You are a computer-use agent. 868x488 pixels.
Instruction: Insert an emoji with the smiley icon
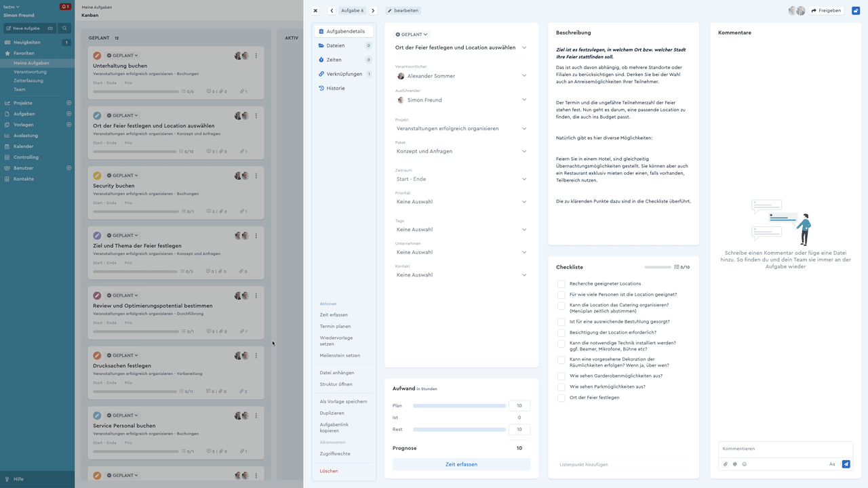[744, 464]
